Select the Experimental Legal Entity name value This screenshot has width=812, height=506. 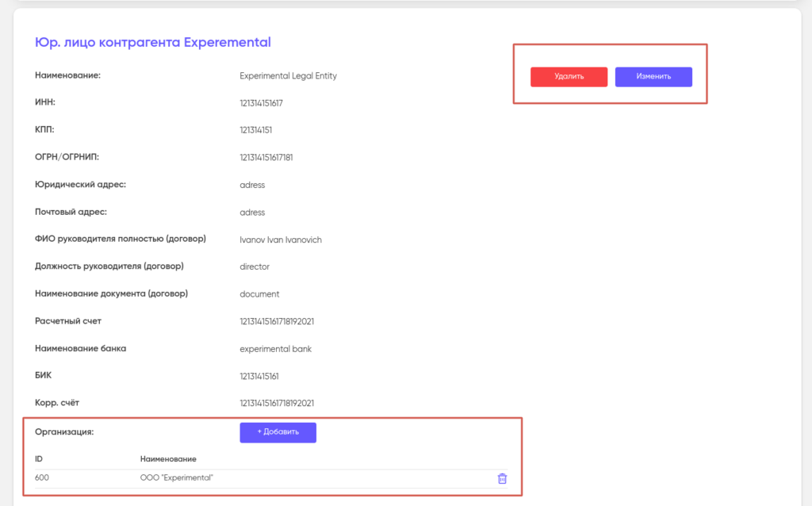click(288, 76)
